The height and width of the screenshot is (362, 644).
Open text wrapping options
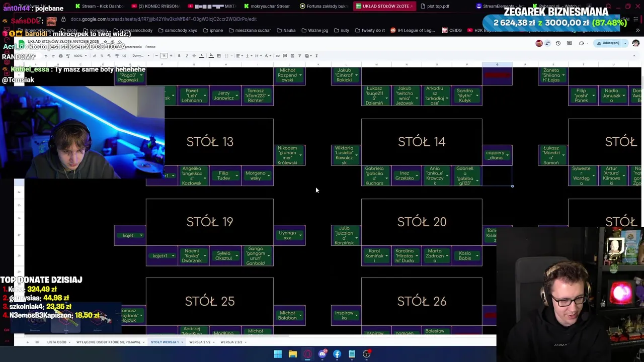click(258, 56)
